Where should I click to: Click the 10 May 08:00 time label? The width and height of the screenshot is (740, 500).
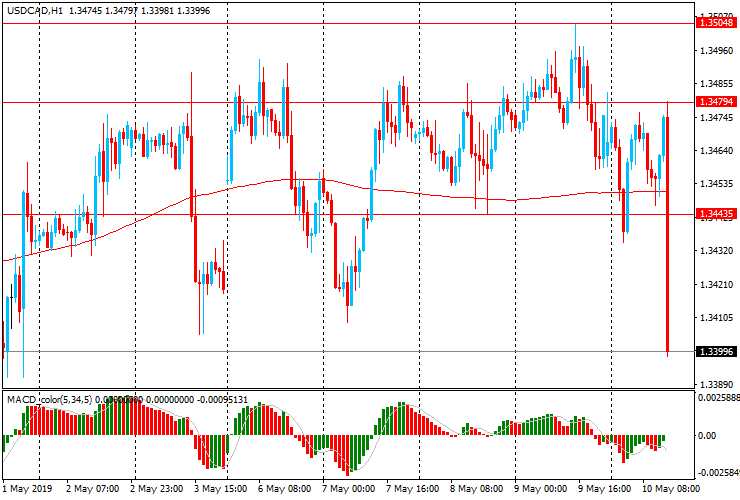point(671,489)
